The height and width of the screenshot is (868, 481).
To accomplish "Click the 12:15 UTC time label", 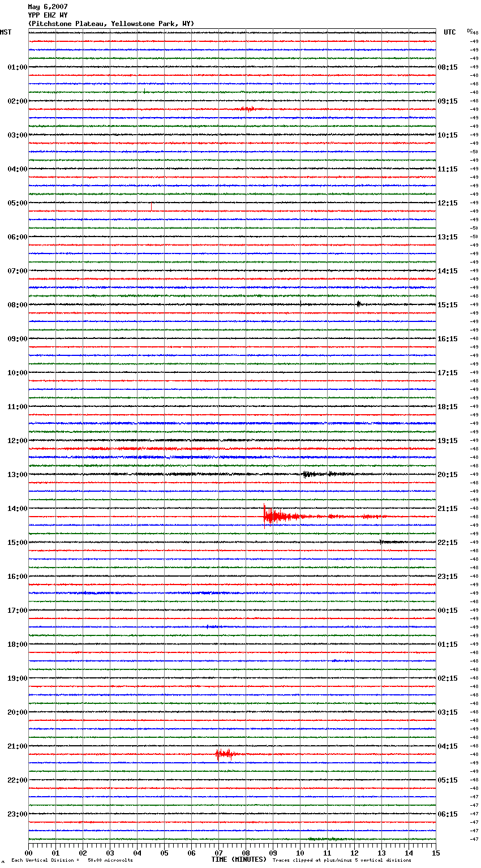I will pos(448,203).
